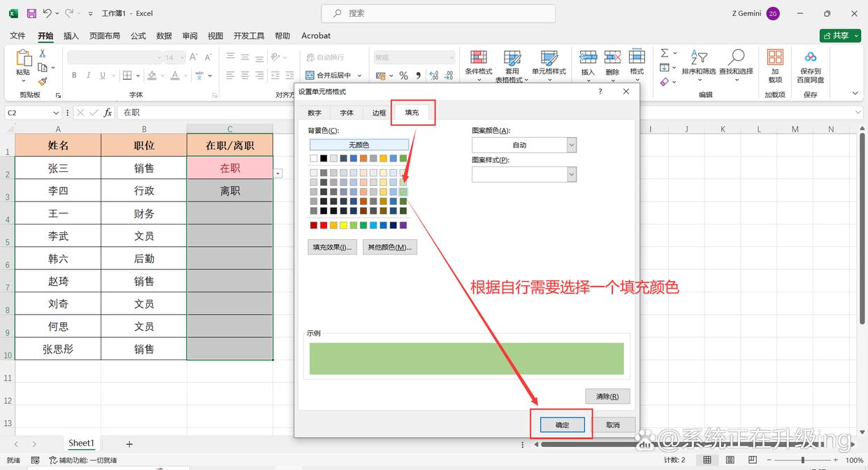The height and width of the screenshot is (470, 868).
Task: Toggle Italic formatting in the ribbon
Action: pos(89,75)
